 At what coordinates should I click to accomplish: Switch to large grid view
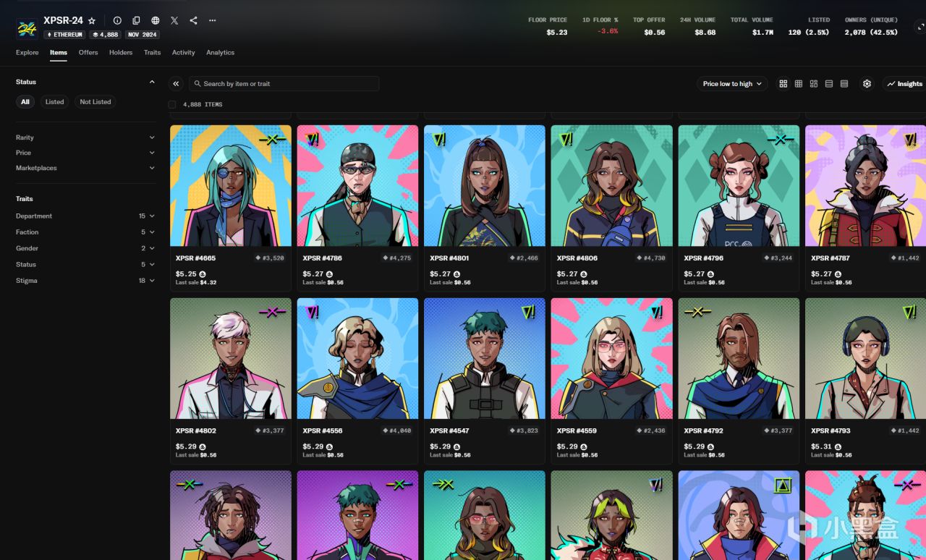tap(783, 84)
